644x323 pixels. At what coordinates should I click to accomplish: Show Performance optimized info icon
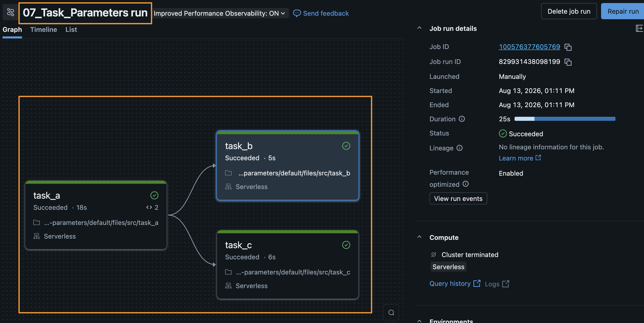[466, 184]
